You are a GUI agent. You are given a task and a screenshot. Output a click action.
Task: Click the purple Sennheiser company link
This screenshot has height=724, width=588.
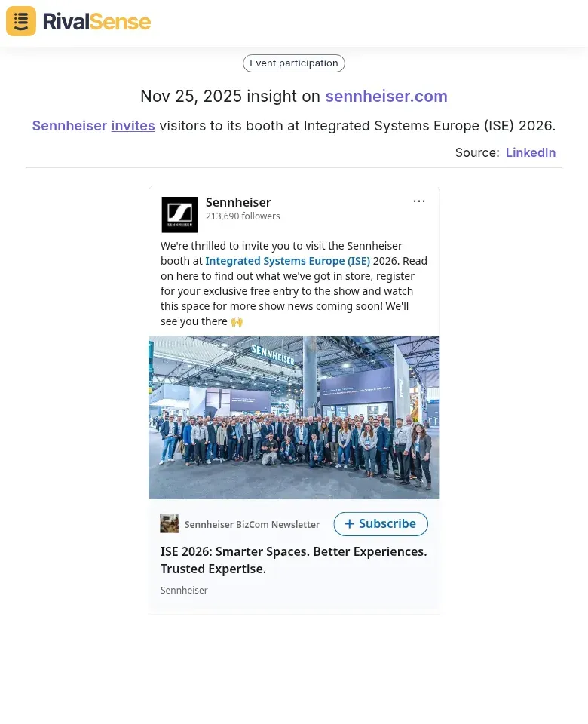69,126
